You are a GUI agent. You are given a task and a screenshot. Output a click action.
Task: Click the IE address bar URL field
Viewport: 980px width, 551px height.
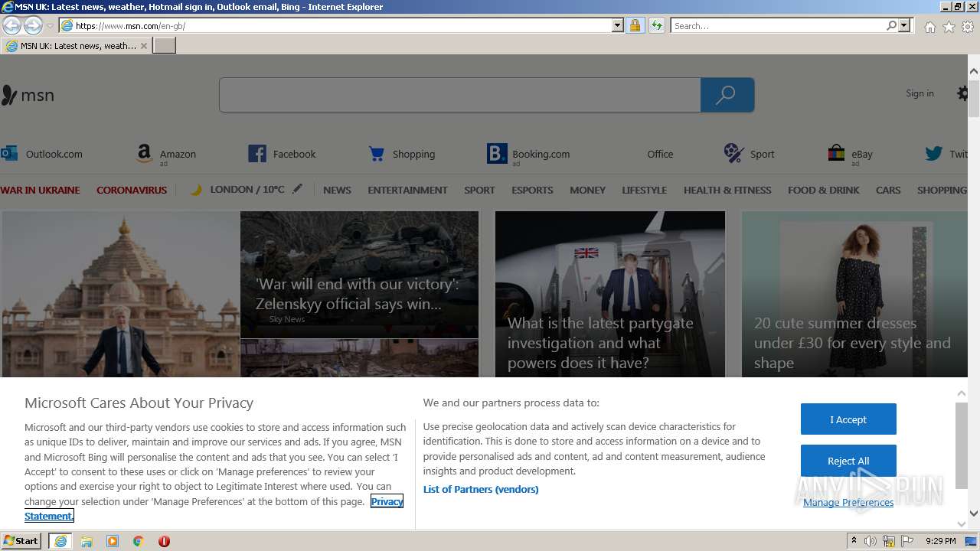click(x=342, y=25)
